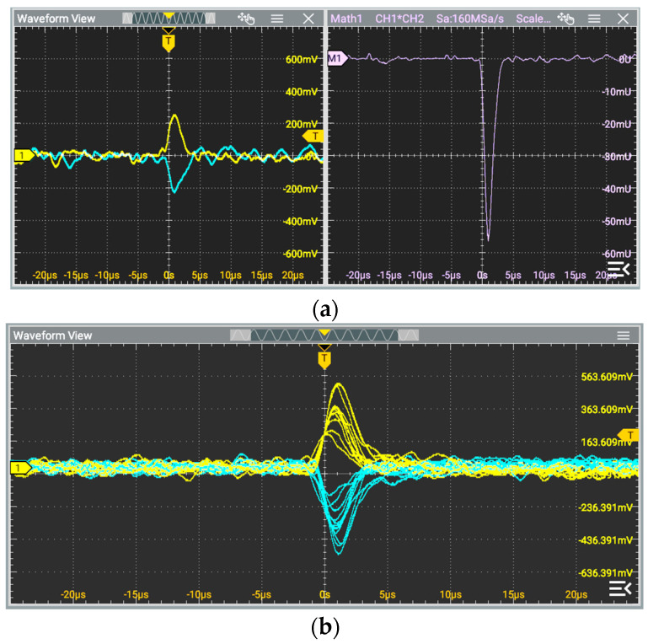Close the top-left Waveform View panel
Image resolution: width=648 pixels, height=644 pixels.
click(308, 19)
